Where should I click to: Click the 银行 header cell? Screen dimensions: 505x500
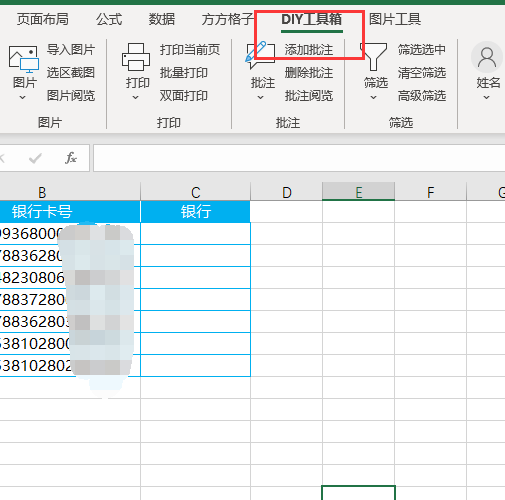click(196, 212)
